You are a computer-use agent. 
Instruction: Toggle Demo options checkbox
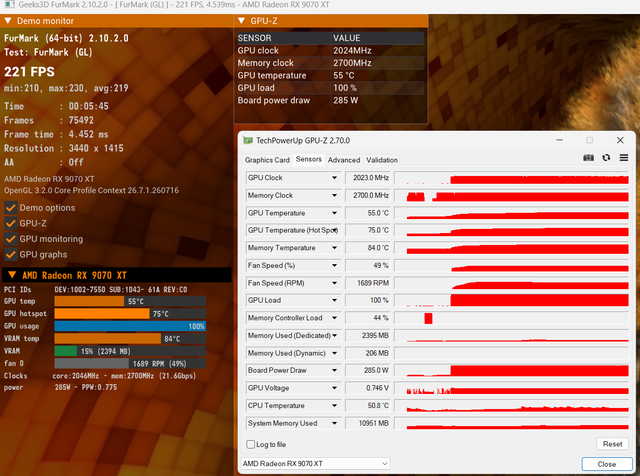tap(11, 208)
